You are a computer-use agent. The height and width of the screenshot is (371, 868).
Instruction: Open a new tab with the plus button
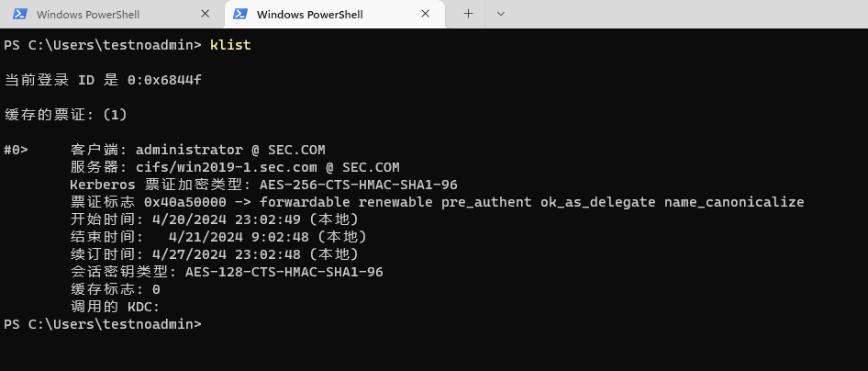point(468,14)
